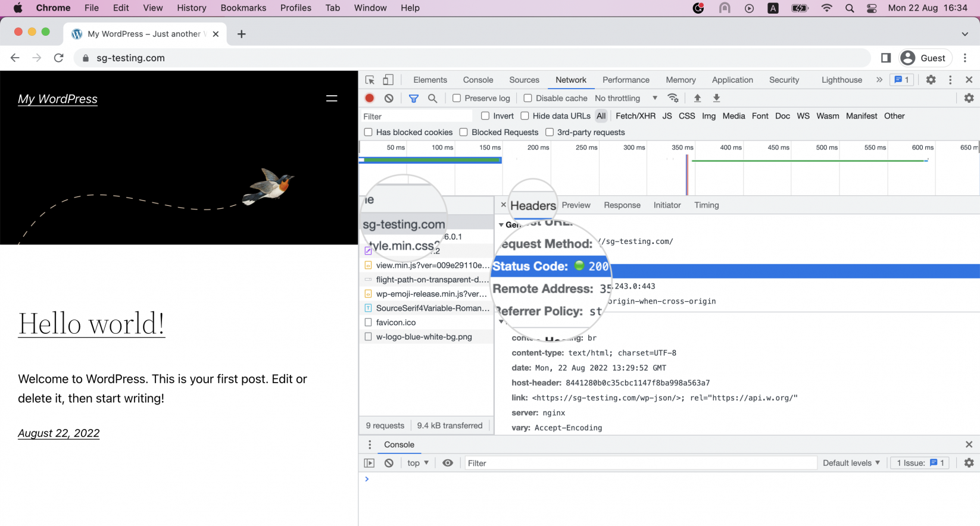
Task: Open the My WordPress site title link
Action: point(58,99)
